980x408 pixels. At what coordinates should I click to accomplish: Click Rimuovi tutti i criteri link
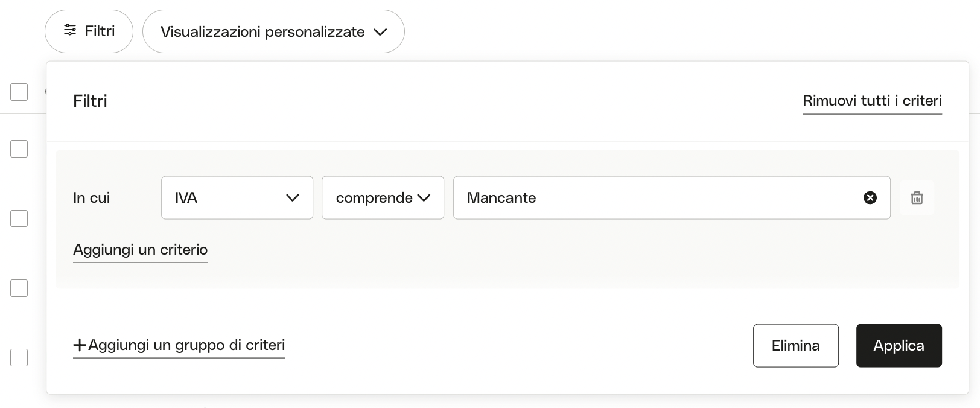(x=872, y=100)
